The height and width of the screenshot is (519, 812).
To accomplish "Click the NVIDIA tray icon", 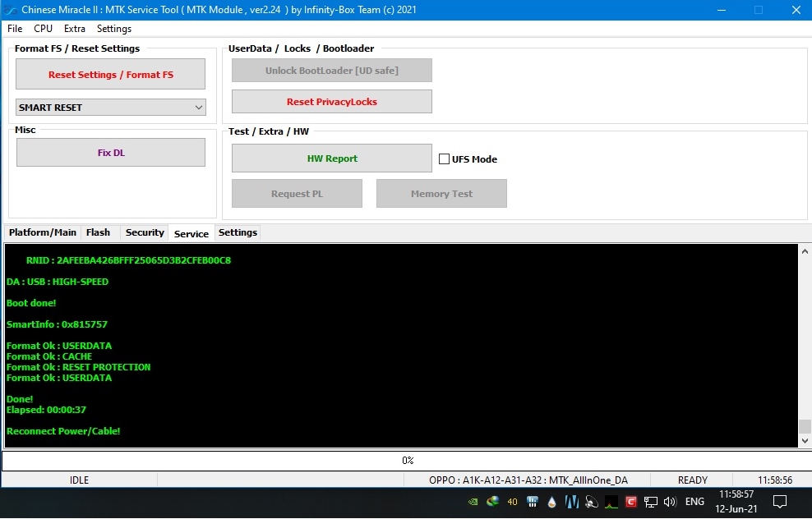I will 473,502.
